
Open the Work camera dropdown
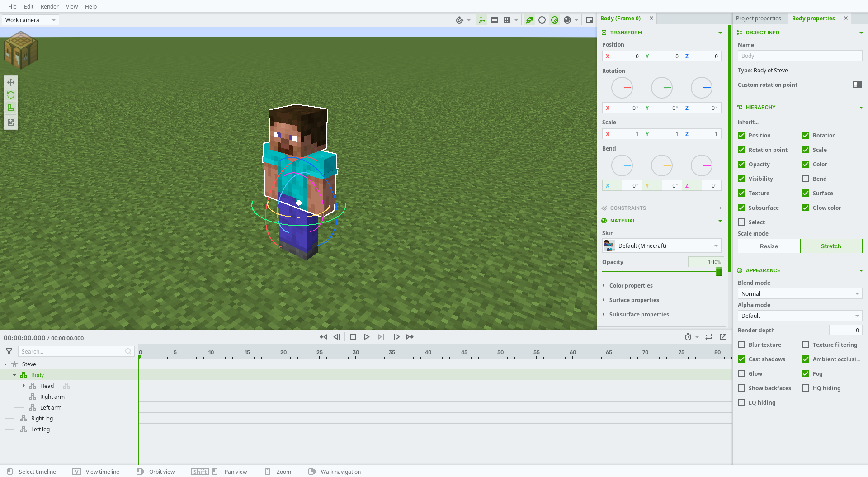tap(30, 20)
